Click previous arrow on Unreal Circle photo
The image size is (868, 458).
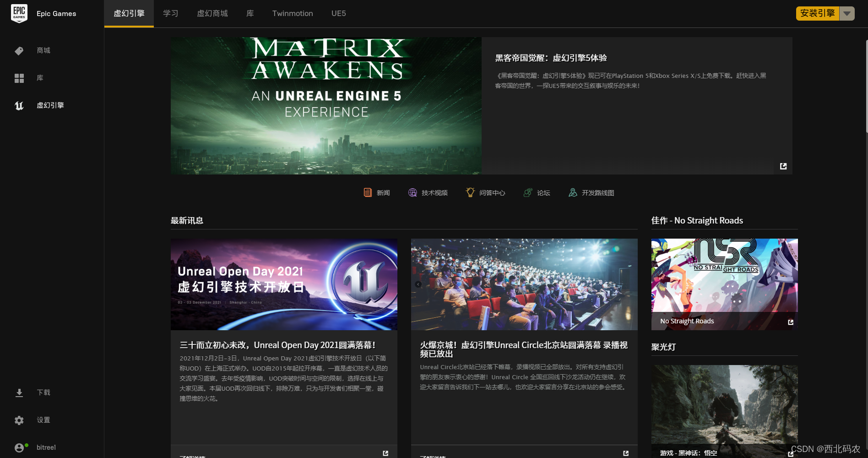418,284
